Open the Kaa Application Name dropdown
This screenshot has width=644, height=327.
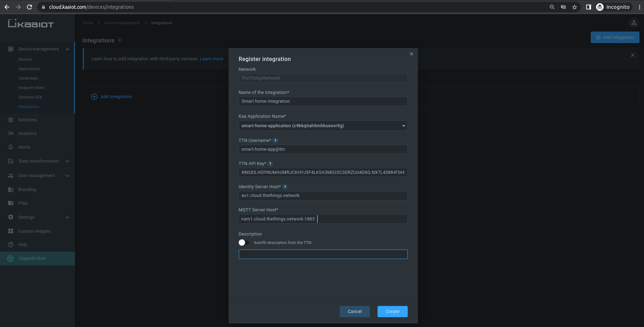[x=323, y=126]
